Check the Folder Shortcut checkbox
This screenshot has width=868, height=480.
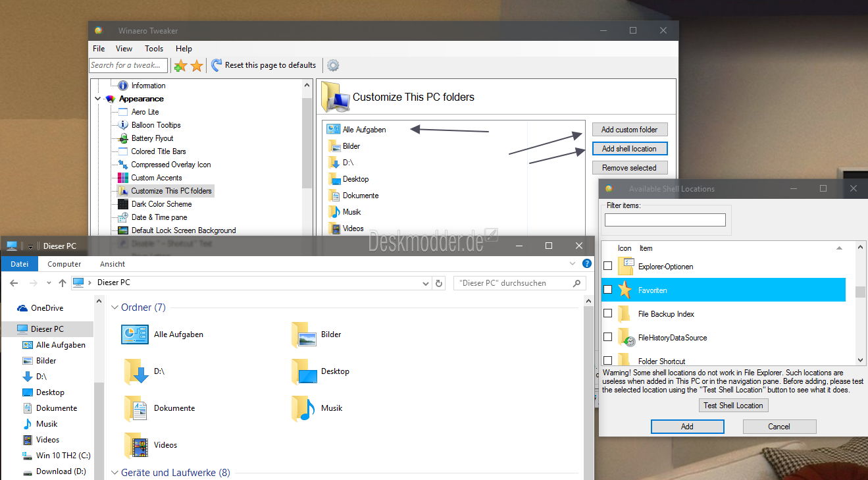(x=608, y=360)
